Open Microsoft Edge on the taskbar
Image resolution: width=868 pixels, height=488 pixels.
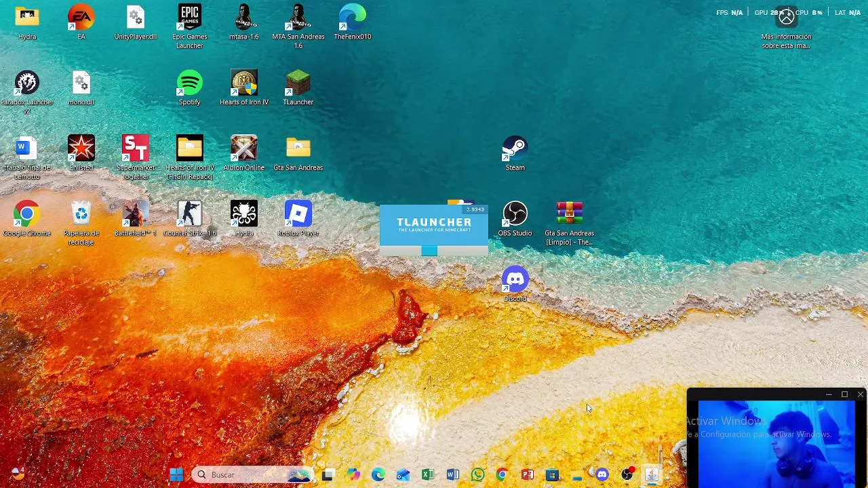click(x=378, y=474)
